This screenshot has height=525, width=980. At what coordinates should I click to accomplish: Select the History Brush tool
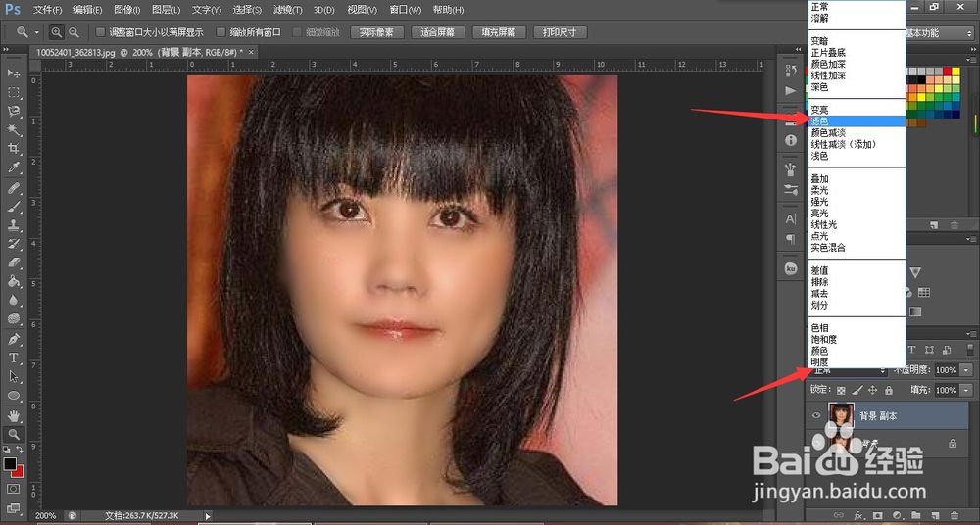click(14, 244)
